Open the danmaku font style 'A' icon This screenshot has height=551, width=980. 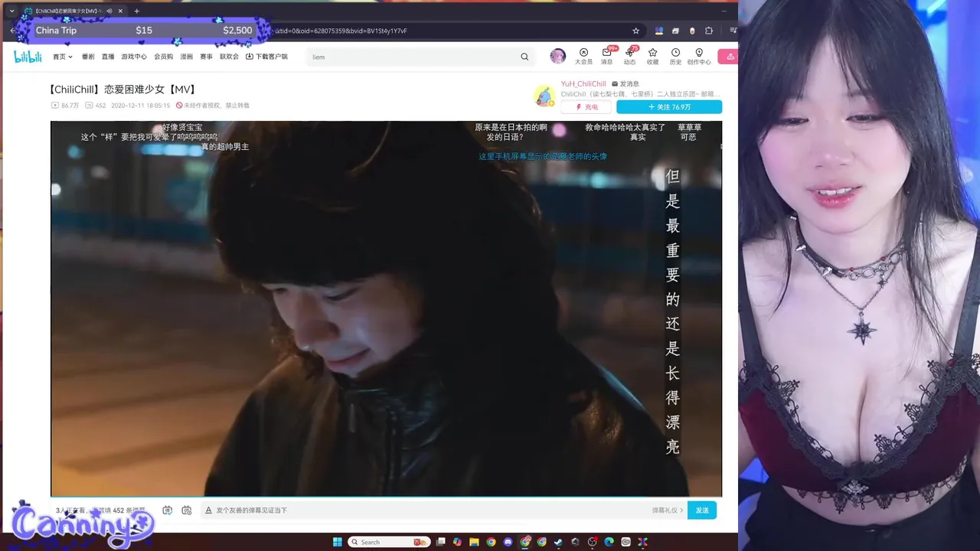click(208, 510)
